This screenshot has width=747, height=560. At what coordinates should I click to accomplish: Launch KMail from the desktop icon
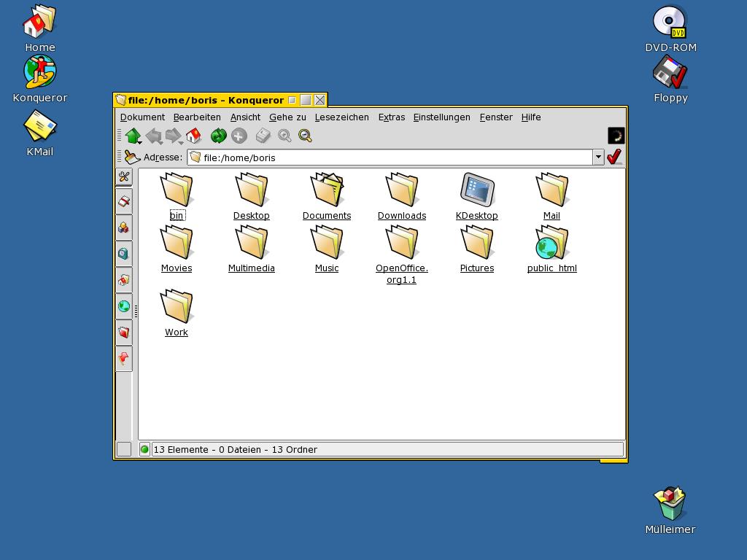click(40, 133)
